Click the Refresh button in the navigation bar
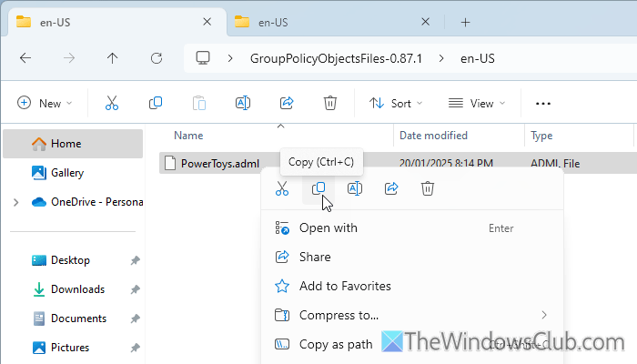 coord(156,58)
